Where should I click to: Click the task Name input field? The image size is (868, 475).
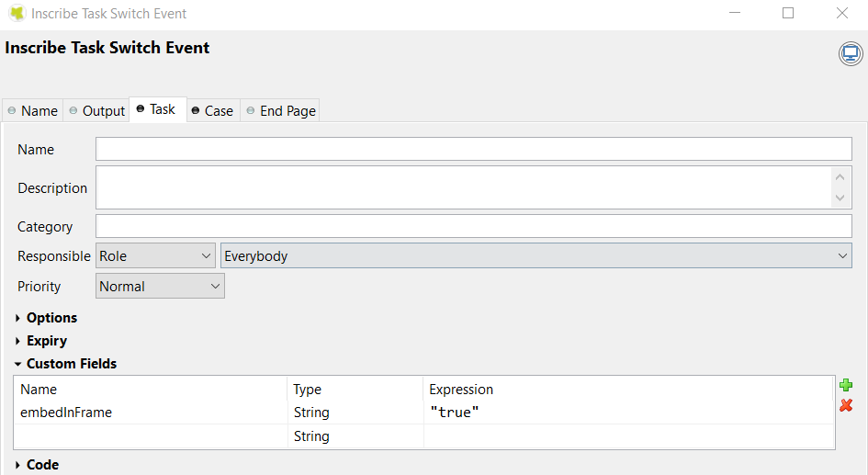pyautogui.click(x=473, y=150)
